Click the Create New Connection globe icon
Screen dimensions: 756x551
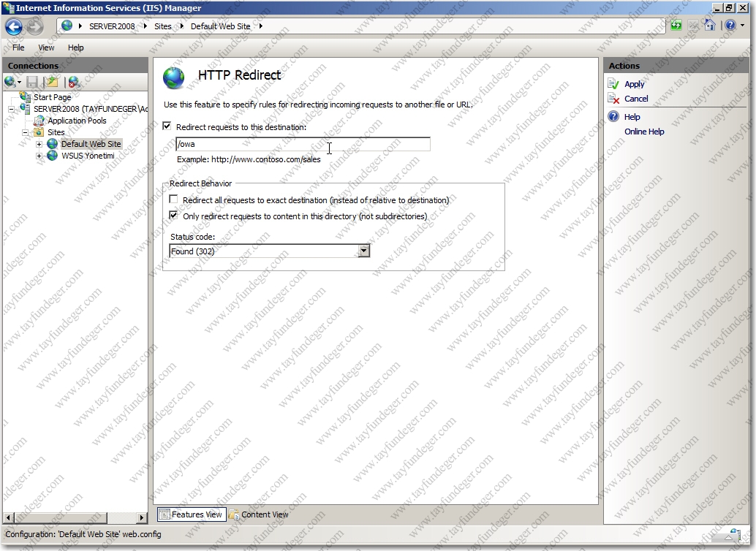tap(10, 82)
